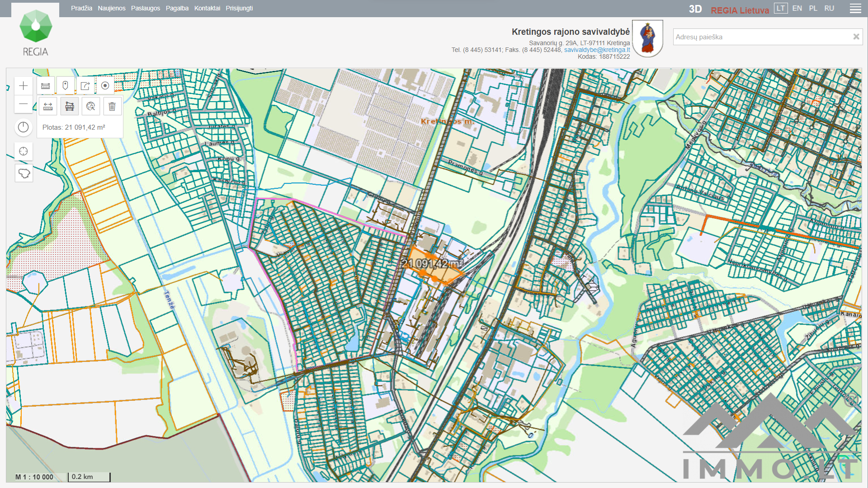
Task: Click the circular target record tool
Action: [x=105, y=85]
